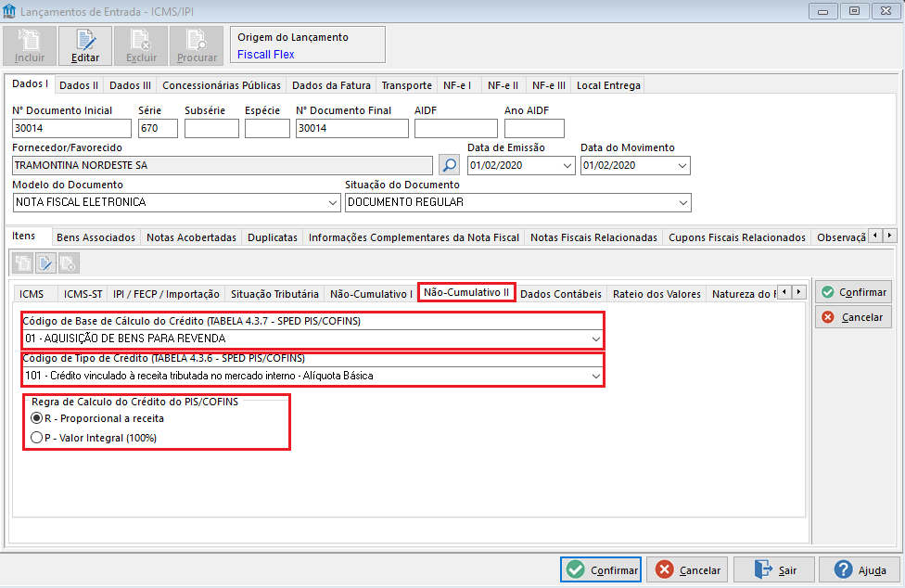The height and width of the screenshot is (588, 905).
Task: Click the Sair button
Action: (x=774, y=570)
